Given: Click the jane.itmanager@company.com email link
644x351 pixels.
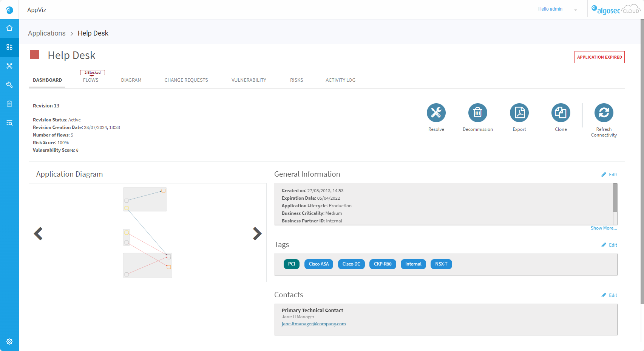Looking at the screenshot, I should 314,324.
